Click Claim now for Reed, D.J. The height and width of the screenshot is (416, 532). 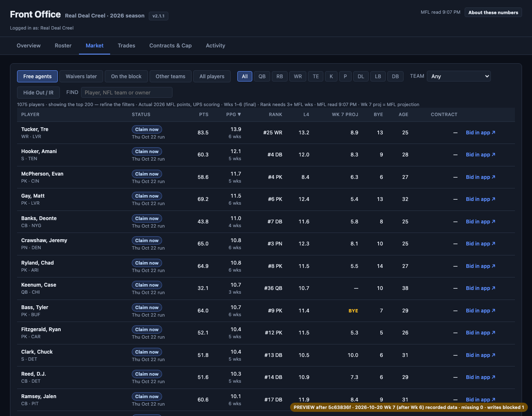point(147,374)
